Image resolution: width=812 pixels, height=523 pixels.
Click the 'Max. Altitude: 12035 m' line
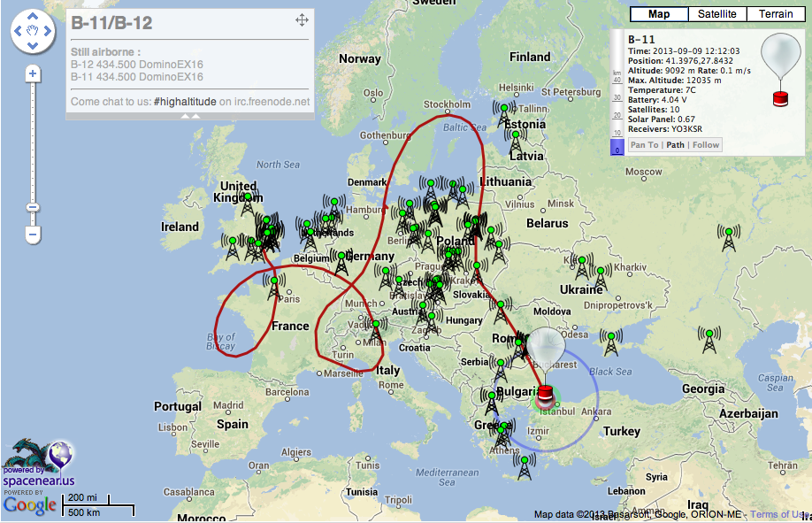click(675, 81)
